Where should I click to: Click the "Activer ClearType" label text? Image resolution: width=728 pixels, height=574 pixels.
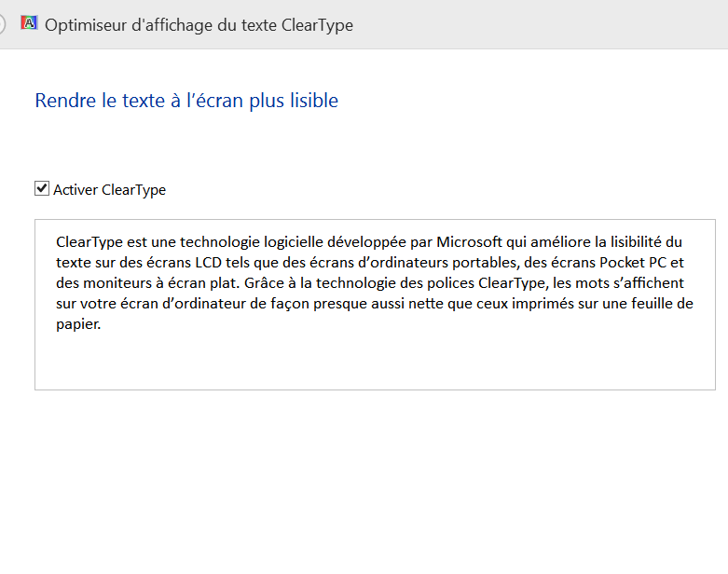[109, 190]
